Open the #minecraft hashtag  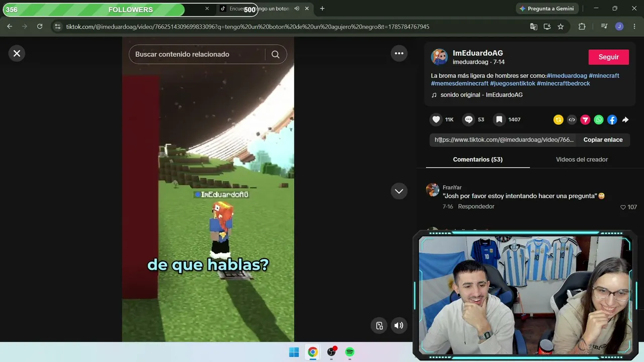[604, 75]
